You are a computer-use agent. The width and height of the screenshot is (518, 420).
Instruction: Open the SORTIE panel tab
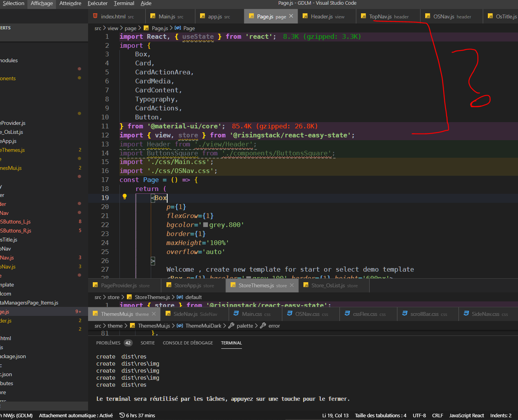click(x=148, y=343)
